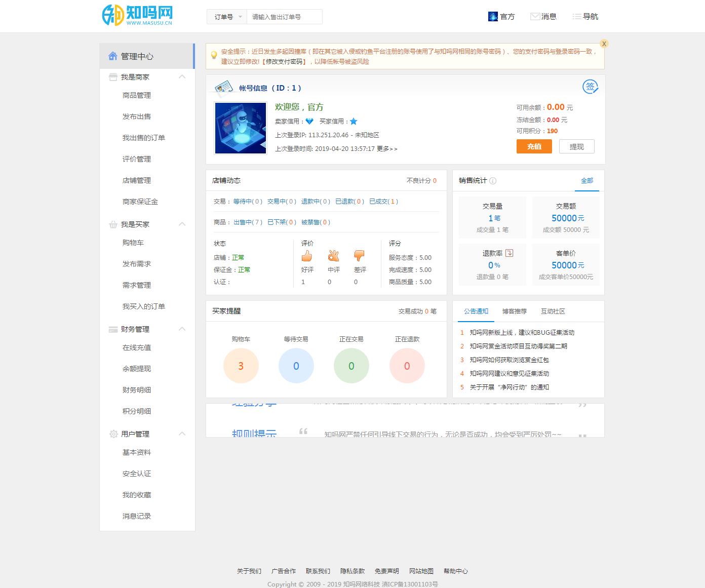Open the 出售中(7) products link
The width and height of the screenshot is (705, 588).
[248, 222]
